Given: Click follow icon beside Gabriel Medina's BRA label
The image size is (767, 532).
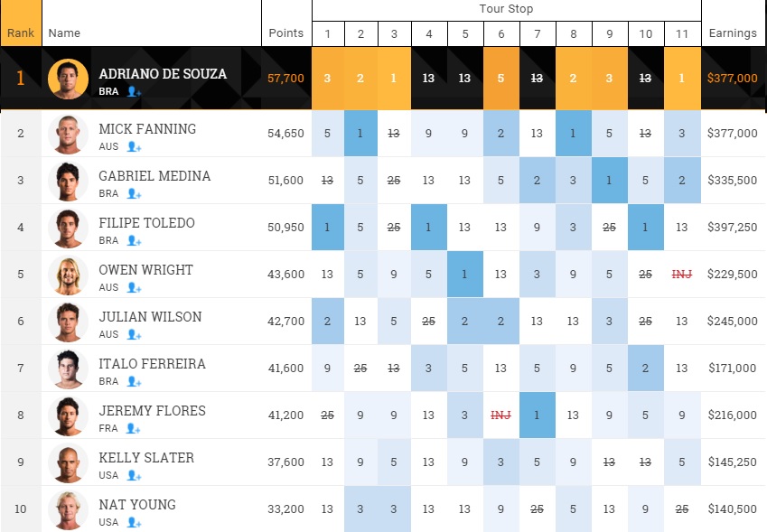Looking at the screenshot, I should (x=134, y=193).
